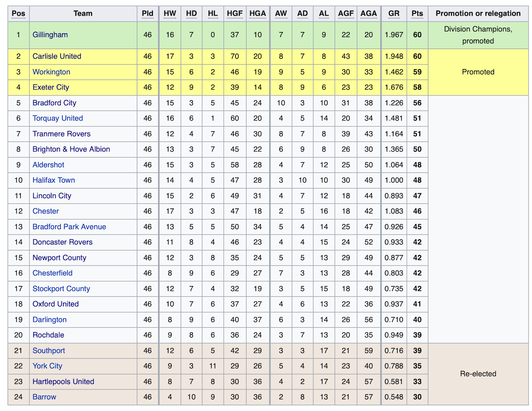Open the Chester team link
Screen dimensions: 532x411
pyautogui.click(x=45, y=211)
